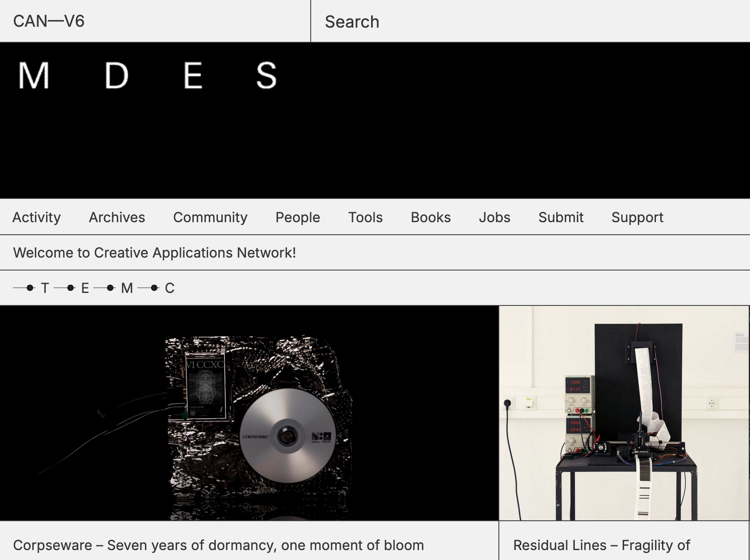Click the letter D in the black banner

(117, 76)
